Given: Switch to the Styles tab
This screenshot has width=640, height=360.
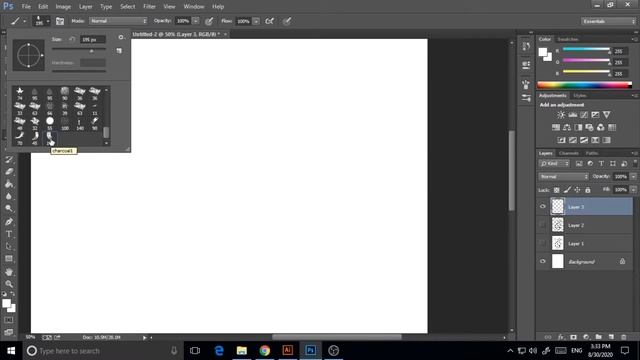Looking at the screenshot, I should 580,96.
